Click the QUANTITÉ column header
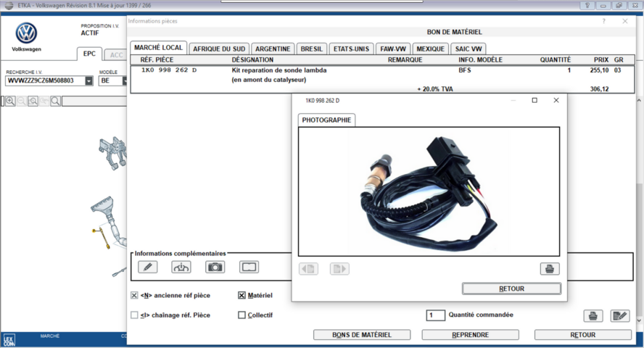This screenshot has height=348, width=644. click(556, 60)
